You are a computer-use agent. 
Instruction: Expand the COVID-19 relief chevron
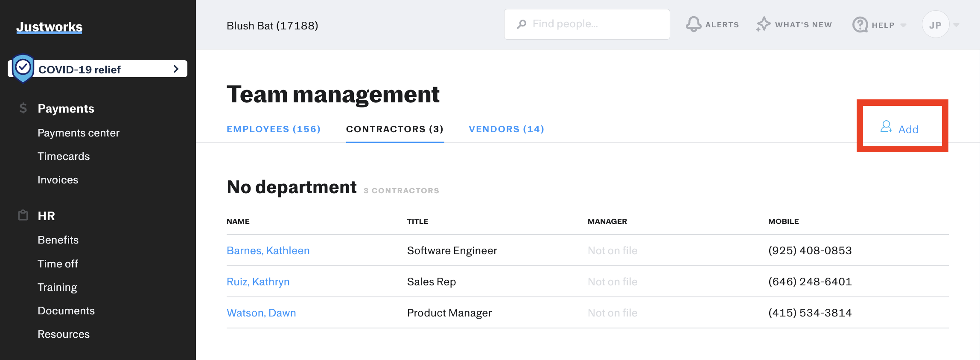pyautogui.click(x=176, y=69)
